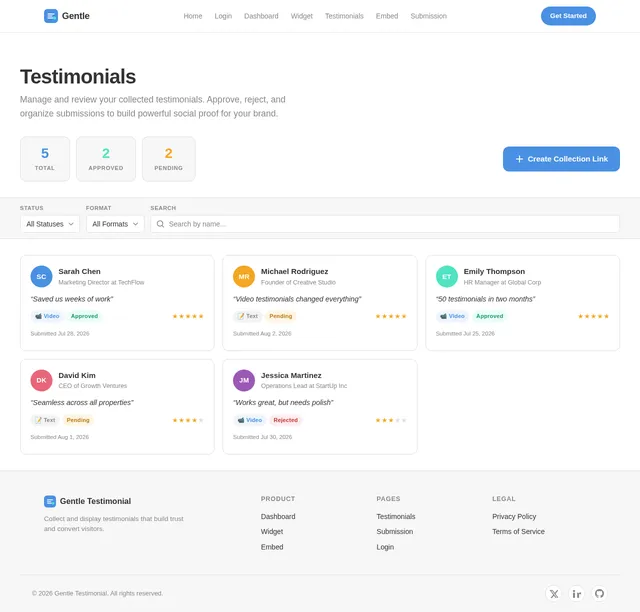640x612 pixels.
Task: Click Approved status badge on Sarah Chen's card
Action: (84, 316)
